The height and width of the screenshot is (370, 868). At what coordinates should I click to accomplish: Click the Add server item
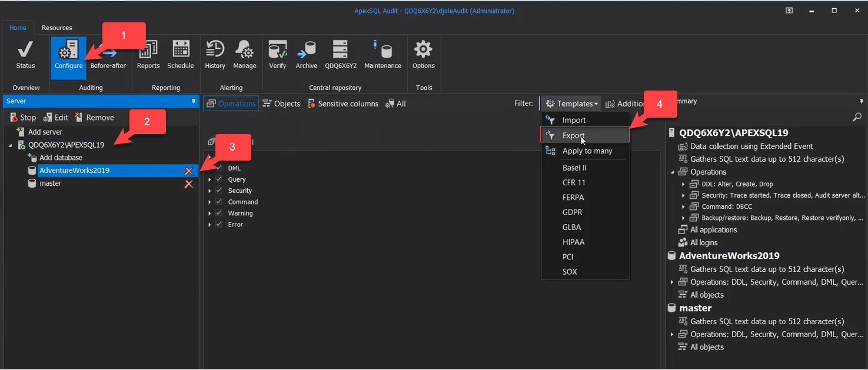pos(39,132)
